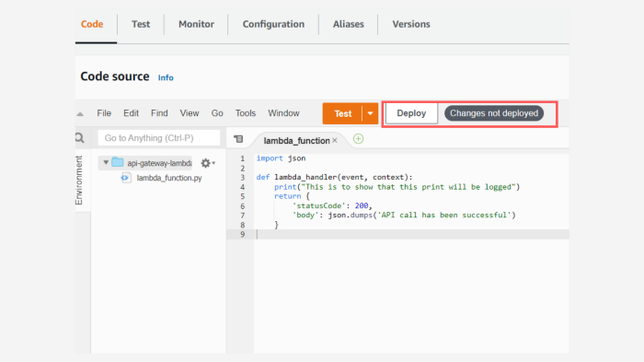Click the Changes not deployed badge

tap(494, 113)
